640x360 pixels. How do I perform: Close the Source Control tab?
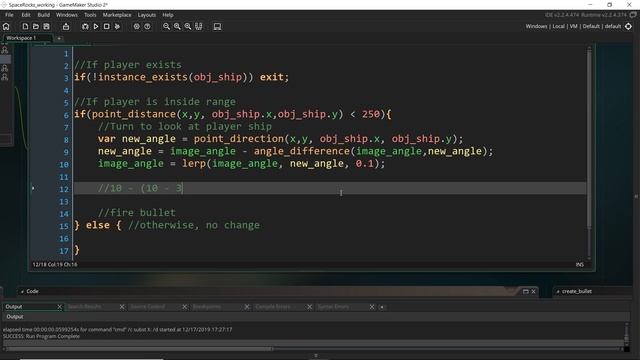184,307
